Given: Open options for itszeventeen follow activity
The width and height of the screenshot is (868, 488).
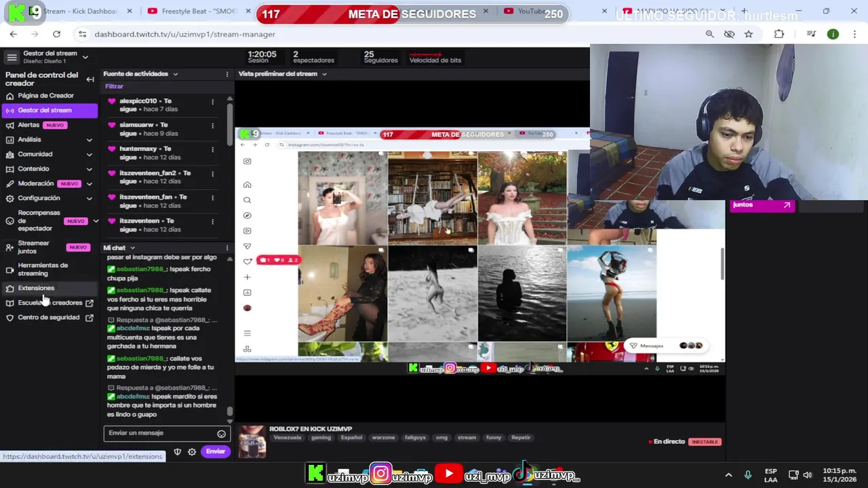Looking at the screenshot, I should click(x=212, y=222).
